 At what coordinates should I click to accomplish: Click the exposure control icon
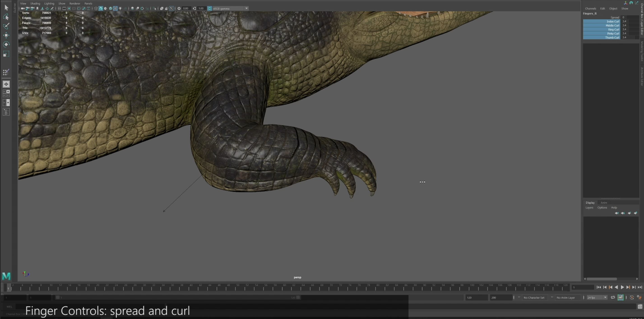pyautogui.click(x=179, y=9)
